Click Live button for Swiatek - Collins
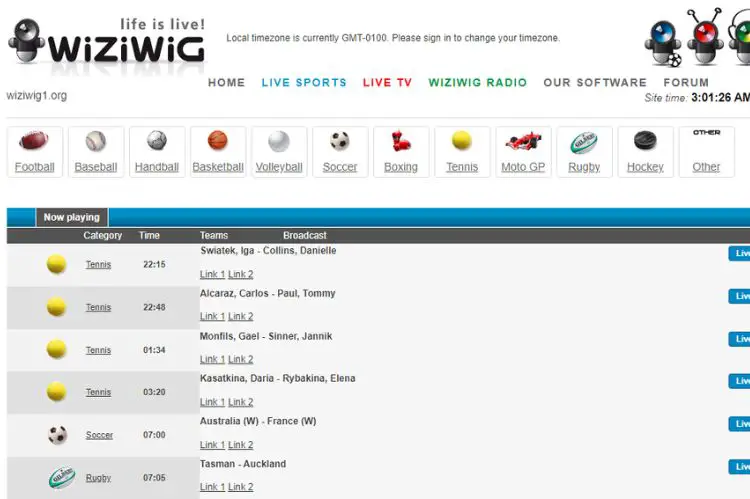The image size is (750, 499). 739,253
